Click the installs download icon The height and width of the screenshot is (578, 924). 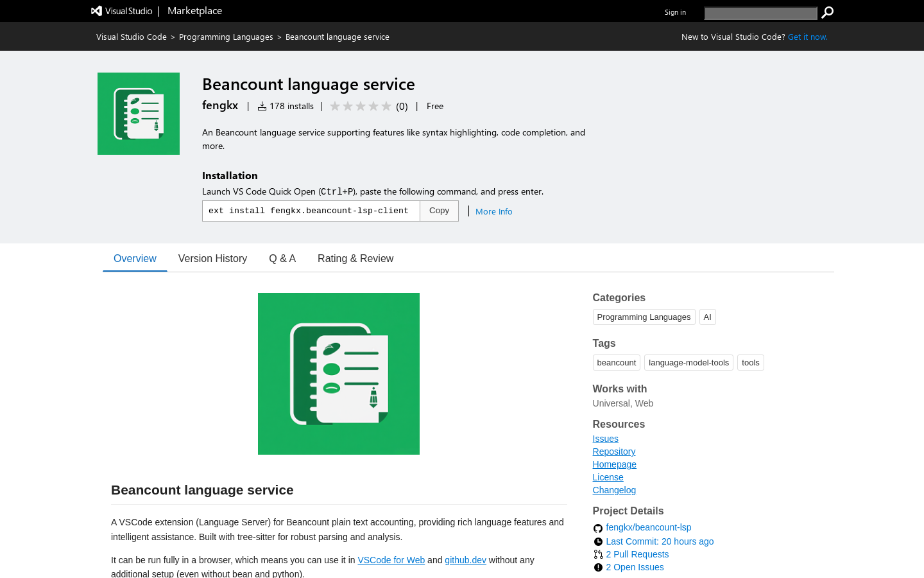point(262,107)
